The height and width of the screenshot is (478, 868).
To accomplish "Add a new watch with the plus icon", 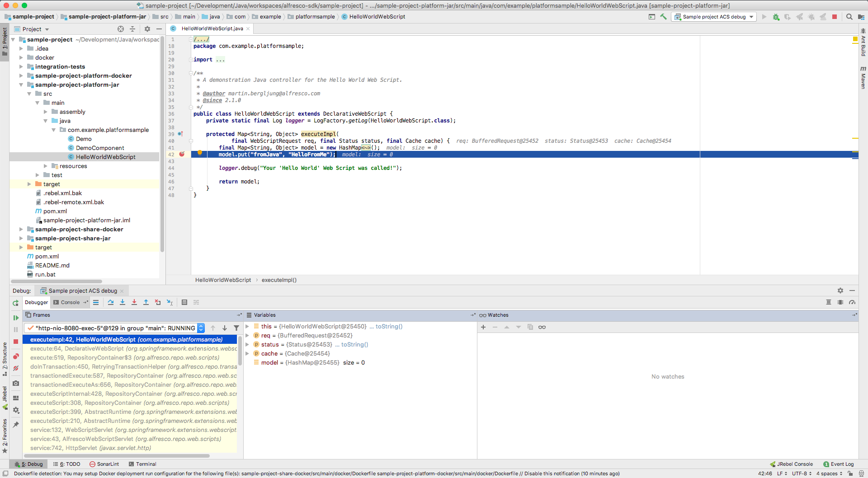I will 483,327.
